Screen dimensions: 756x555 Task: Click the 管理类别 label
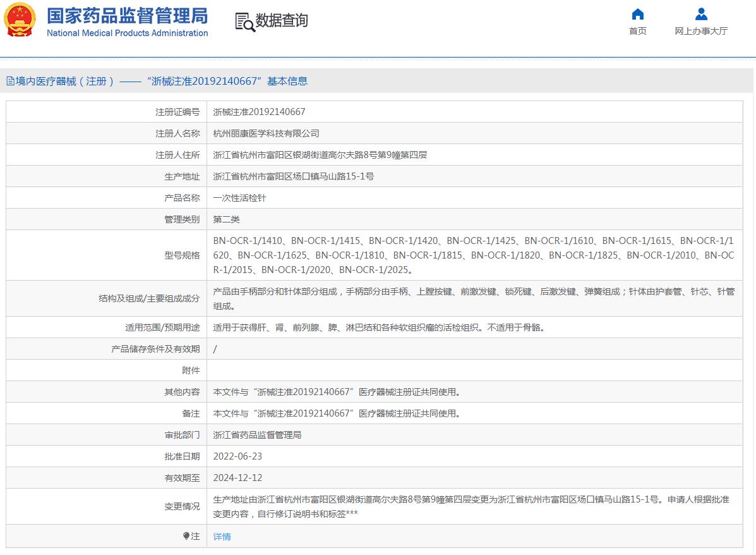(182, 219)
